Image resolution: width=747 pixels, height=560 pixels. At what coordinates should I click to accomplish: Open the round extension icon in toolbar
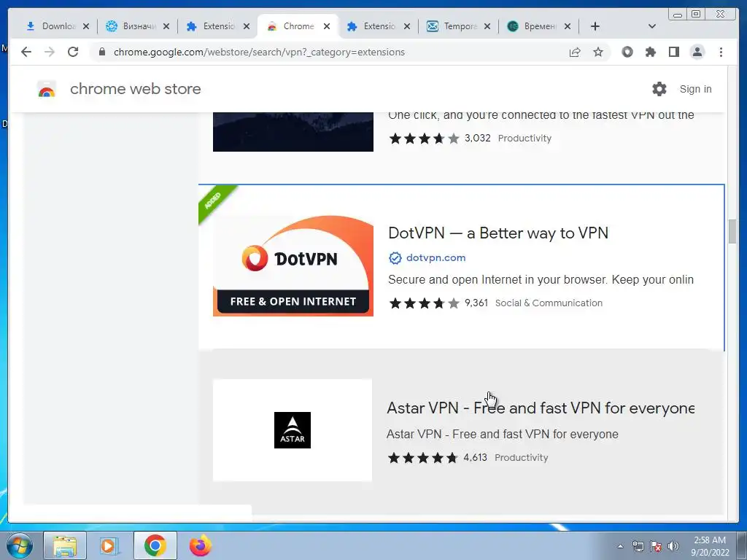(627, 52)
